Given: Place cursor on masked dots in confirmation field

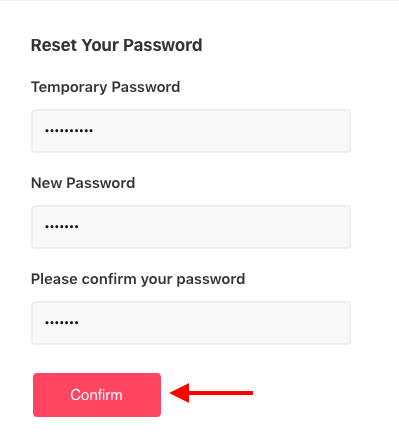Looking at the screenshot, I should pyautogui.click(x=62, y=323).
